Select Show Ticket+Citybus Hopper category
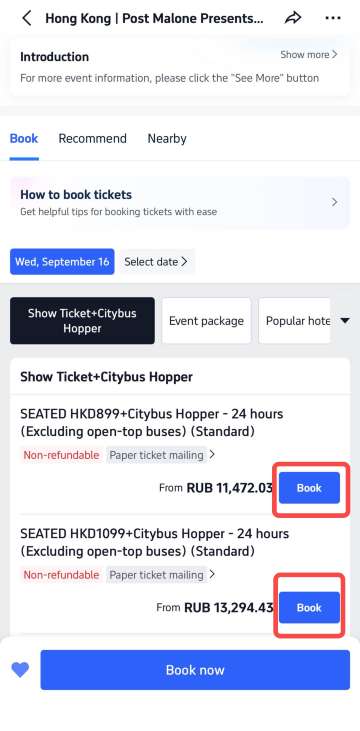360x731 pixels. 82,321
